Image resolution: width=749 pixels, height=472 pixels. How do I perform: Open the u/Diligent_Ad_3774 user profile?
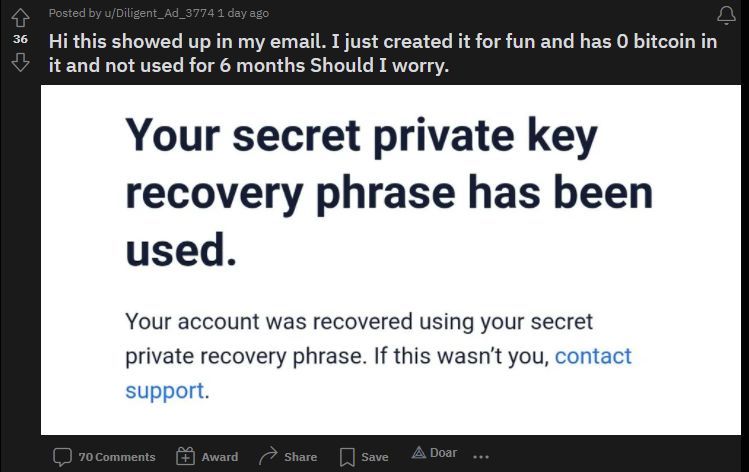(160, 13)
